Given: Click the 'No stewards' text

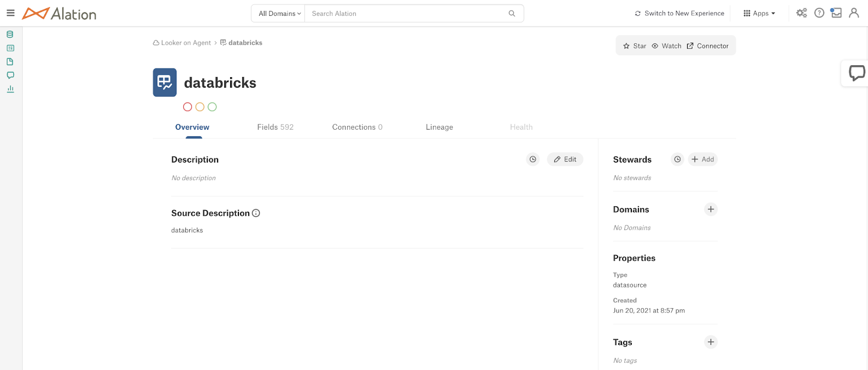Looking at the screenshot, I should pyautogui.click(x=632, y=178).
